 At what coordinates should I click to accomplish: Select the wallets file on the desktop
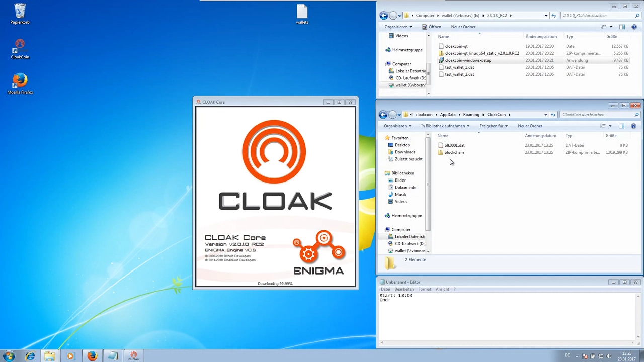tap(302, 14)
